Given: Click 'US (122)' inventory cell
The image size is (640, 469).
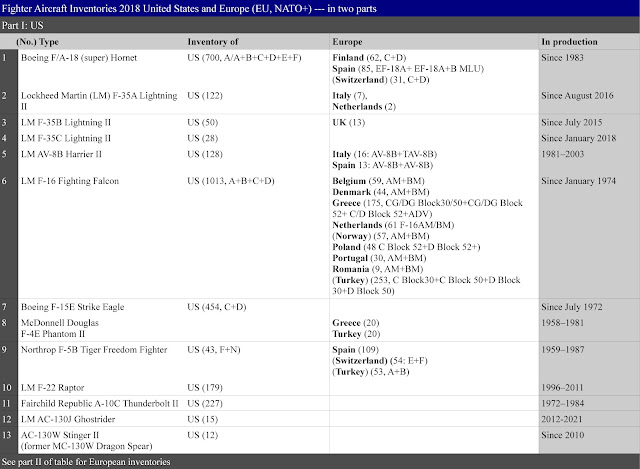Looking at the screenshot, I should 205,96.
